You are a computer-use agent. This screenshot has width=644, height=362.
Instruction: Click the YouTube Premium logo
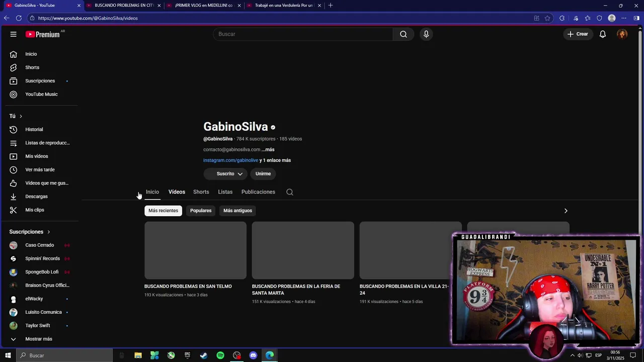pyautogui.click(x=44, y=34)
